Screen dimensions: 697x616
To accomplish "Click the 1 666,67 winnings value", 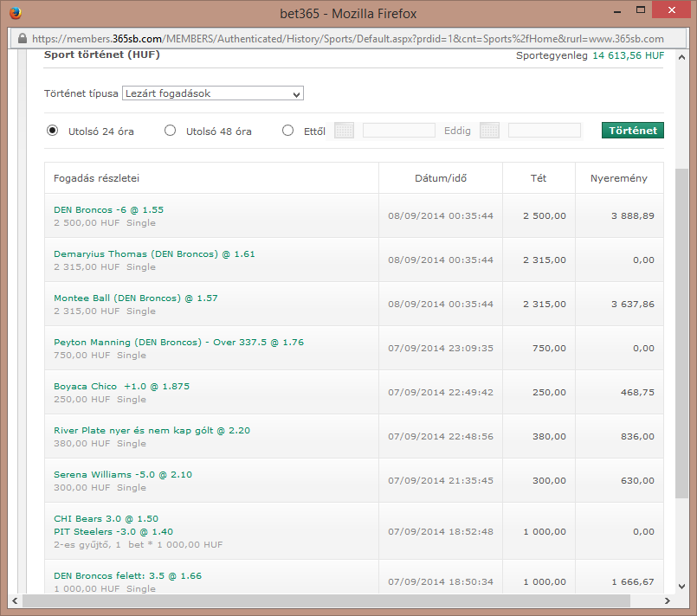I will tap(633, 581).
